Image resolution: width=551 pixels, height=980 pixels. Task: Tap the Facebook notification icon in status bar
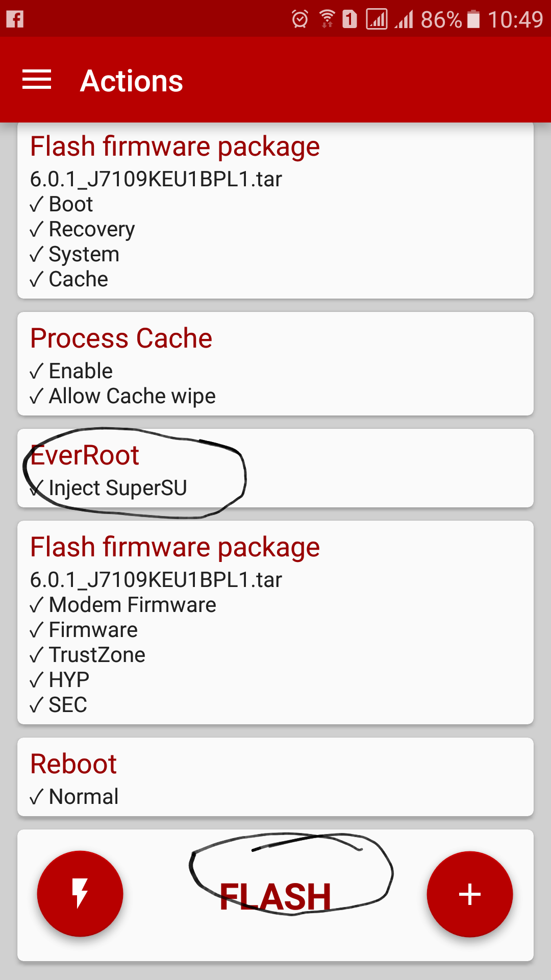pyautogui.click(x=15, y=19)
